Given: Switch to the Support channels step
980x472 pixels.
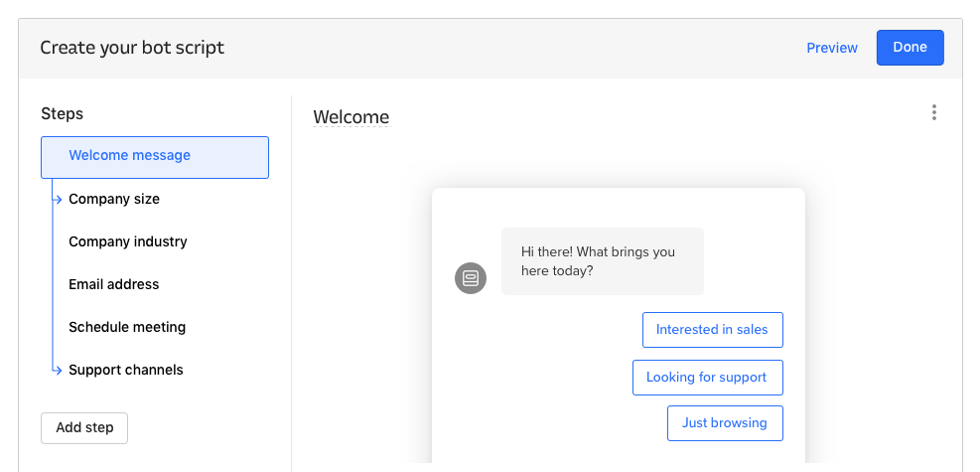Looking at the screenshot, I should [126, 370].
